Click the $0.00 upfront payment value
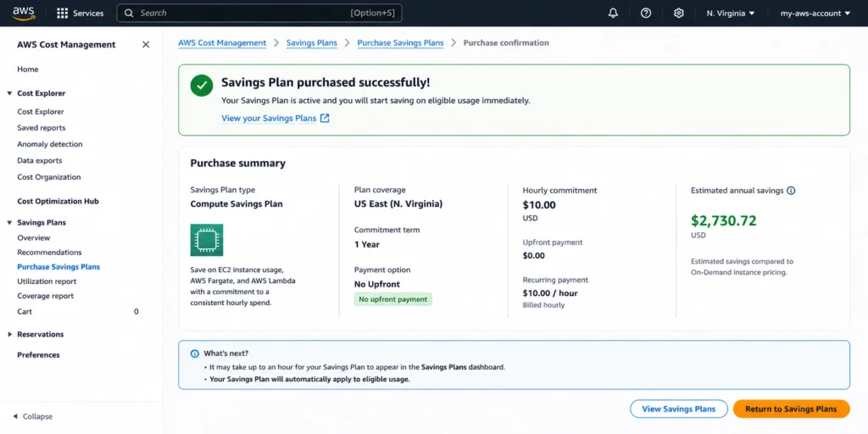Viewport: 868px width, 434px height. pyautogui.click(x=534, y=256)
